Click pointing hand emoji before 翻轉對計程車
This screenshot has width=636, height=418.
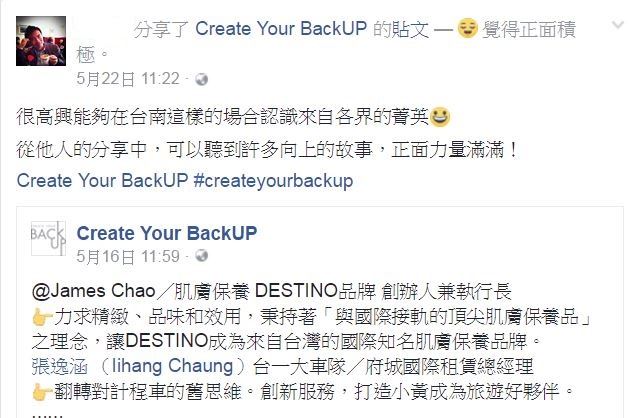[x=42, y=392]
